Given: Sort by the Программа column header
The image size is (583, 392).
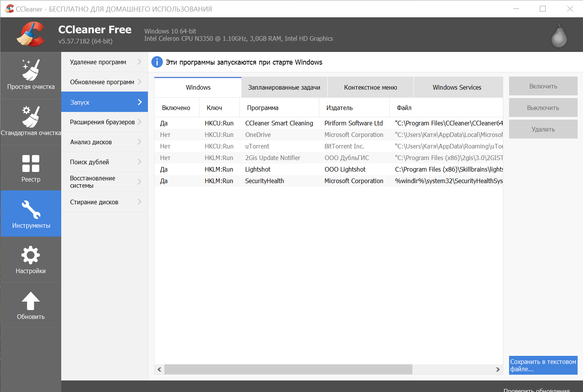Looking at the screenshot, I should (x=279, y=108).
